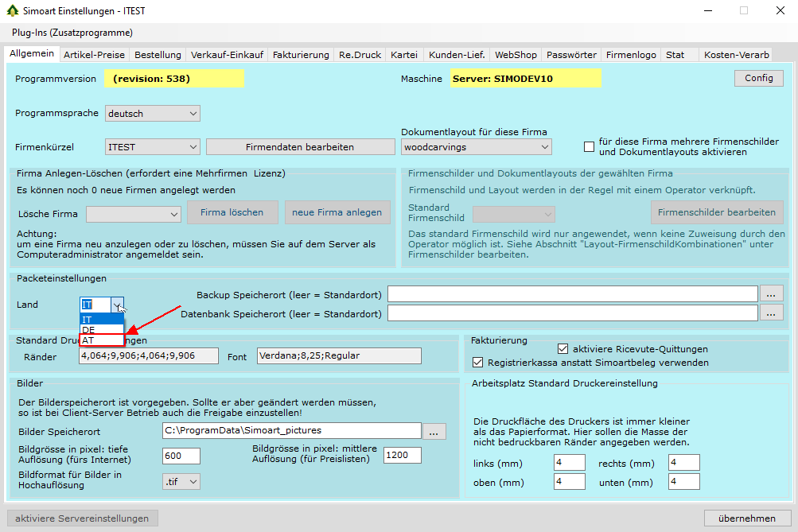
Task: Uncheck Registrierkassa anstatt Simoartbeleg verwenden
Action: click(x=477, y=363)
